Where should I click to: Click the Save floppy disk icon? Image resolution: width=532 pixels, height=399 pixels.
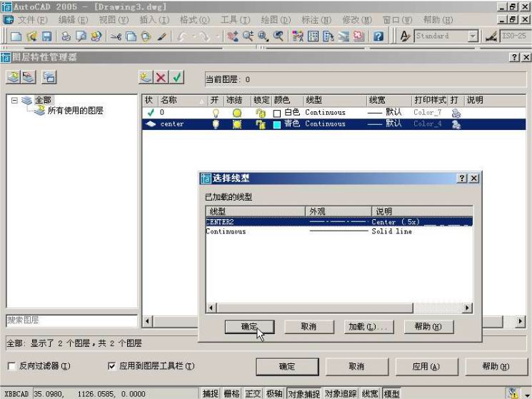point(47,36)
